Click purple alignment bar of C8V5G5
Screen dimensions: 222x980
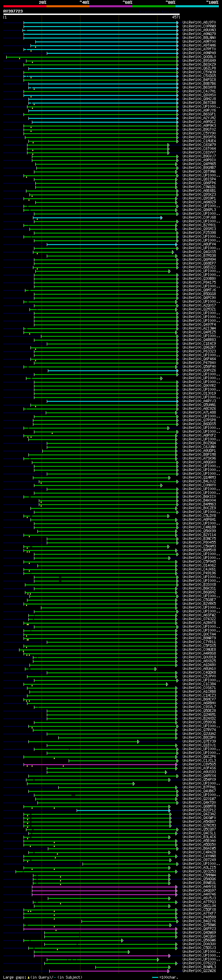click(101, 764)
